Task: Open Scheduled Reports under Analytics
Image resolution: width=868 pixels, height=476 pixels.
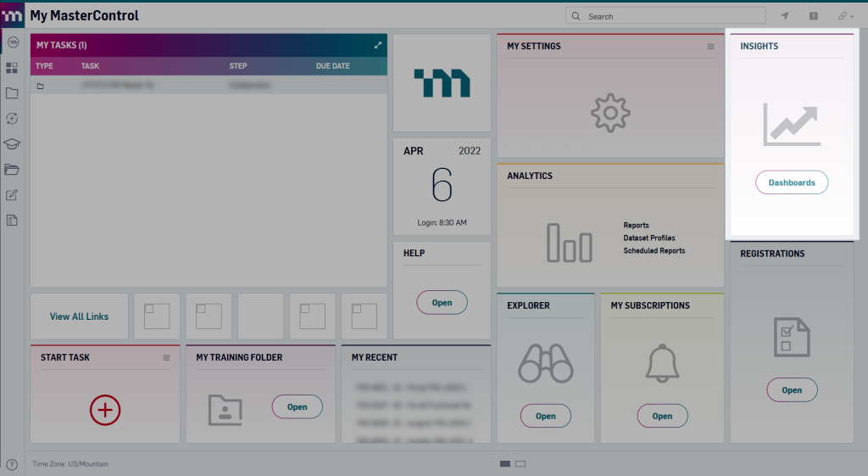Action: click(654, 250)
